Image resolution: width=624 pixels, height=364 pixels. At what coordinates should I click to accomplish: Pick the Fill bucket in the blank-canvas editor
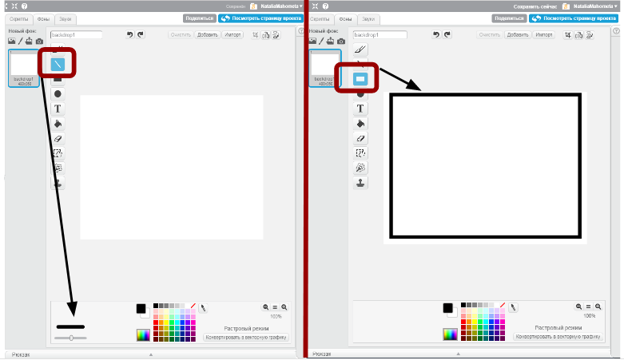pos(58,124)
